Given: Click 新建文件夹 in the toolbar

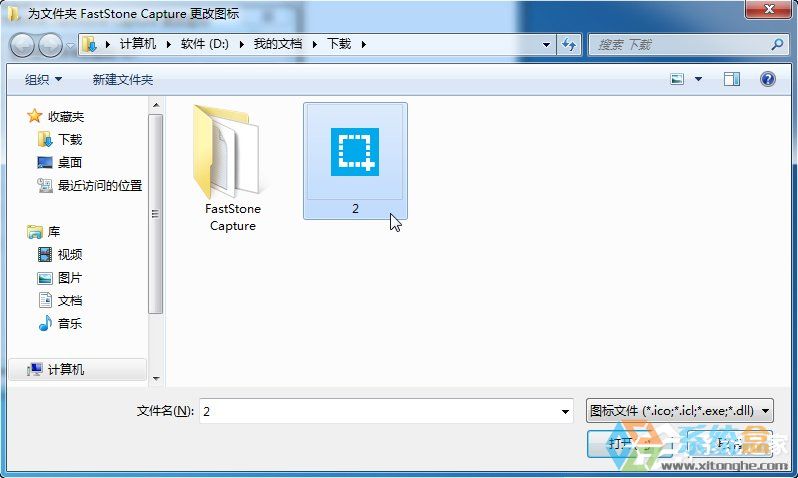Looking at the screenshot, I should coord(123,79).
